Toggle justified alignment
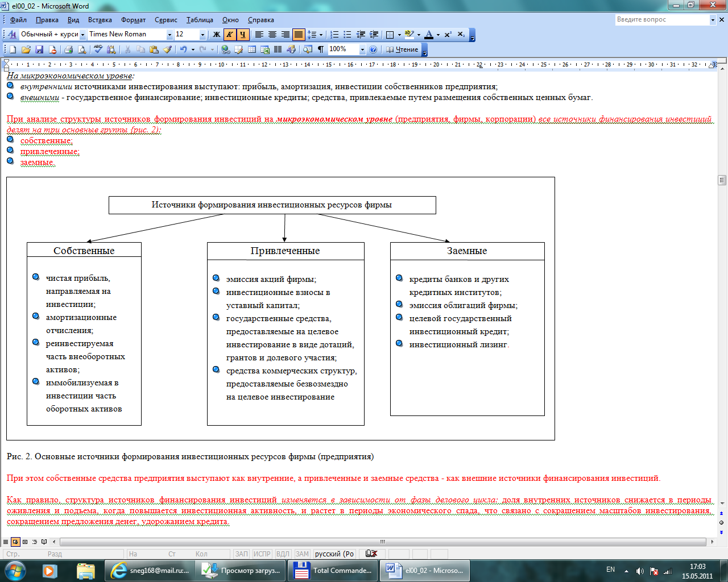 click(299, 35)
